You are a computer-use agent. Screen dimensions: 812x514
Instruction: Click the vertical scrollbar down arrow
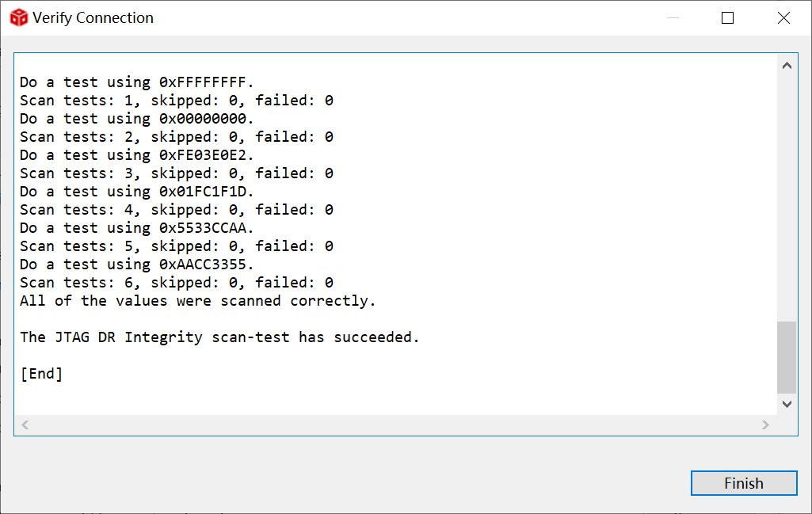pos(787,404)
